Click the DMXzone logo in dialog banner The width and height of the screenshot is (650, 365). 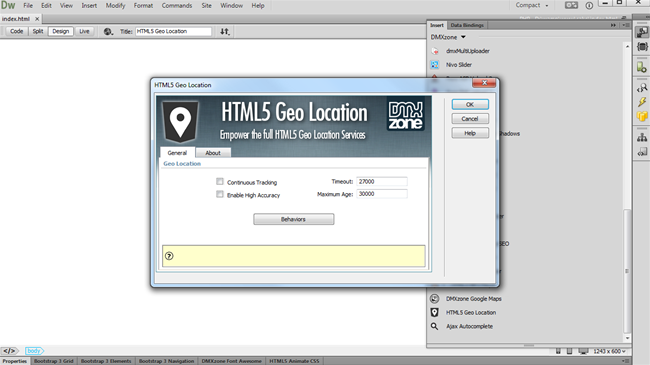coord(406,115)
